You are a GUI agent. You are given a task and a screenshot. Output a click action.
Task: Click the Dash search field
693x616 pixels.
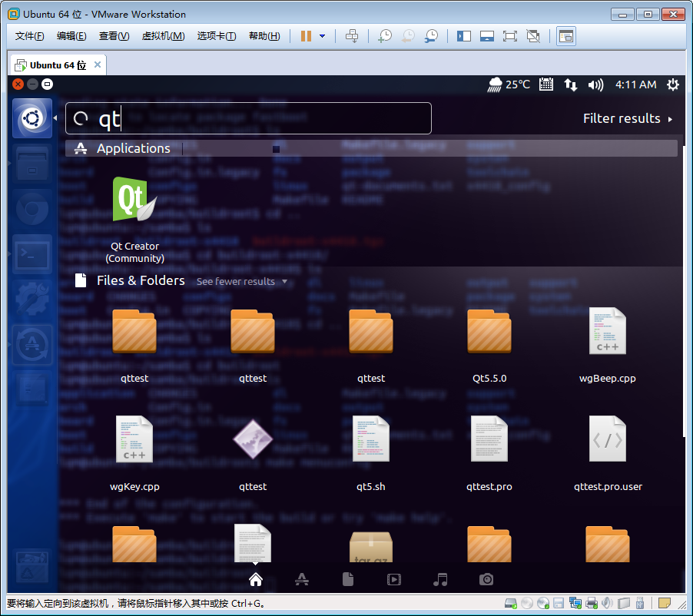coord(261,118)
